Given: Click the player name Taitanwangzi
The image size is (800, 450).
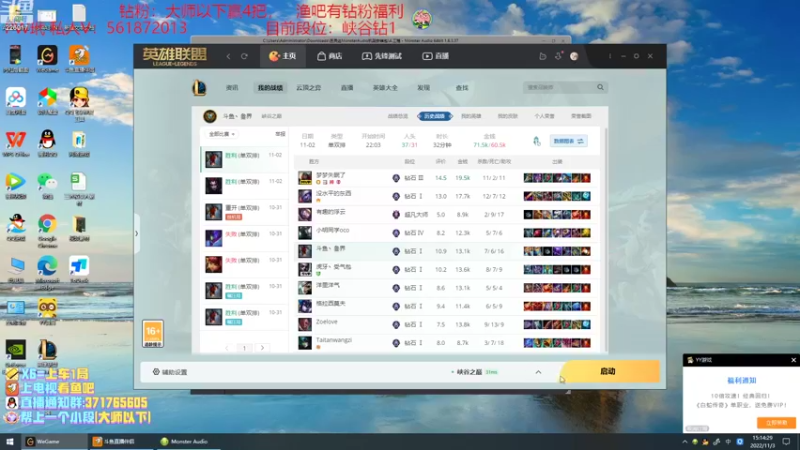Looking at the screenshot, I should tap(334, 340).
